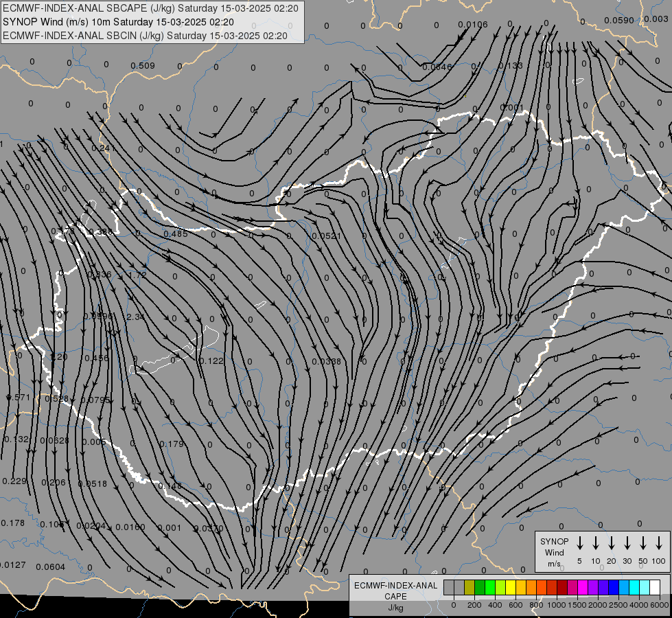This screenshot has width=672, height=618.
Task: Select the white swatch ending at 6000
Action: 655,588
